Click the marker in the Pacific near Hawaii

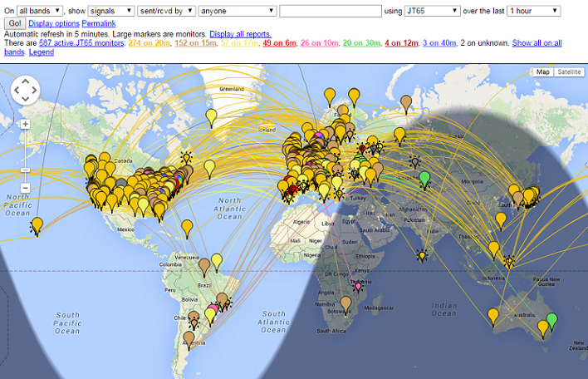tap(37, 224)
